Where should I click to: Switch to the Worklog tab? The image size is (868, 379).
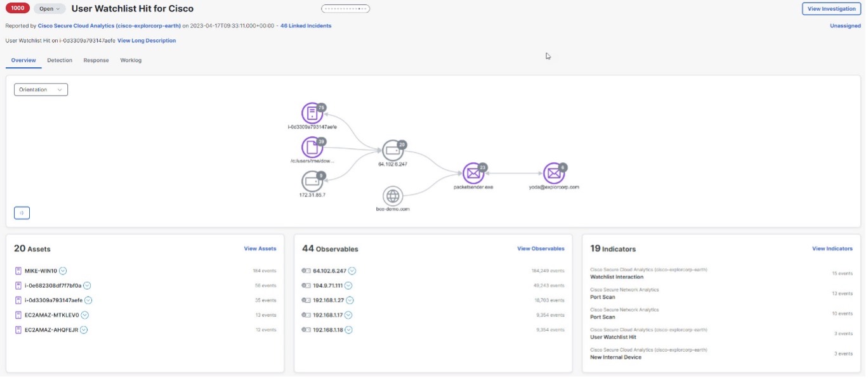click(131, 60)
